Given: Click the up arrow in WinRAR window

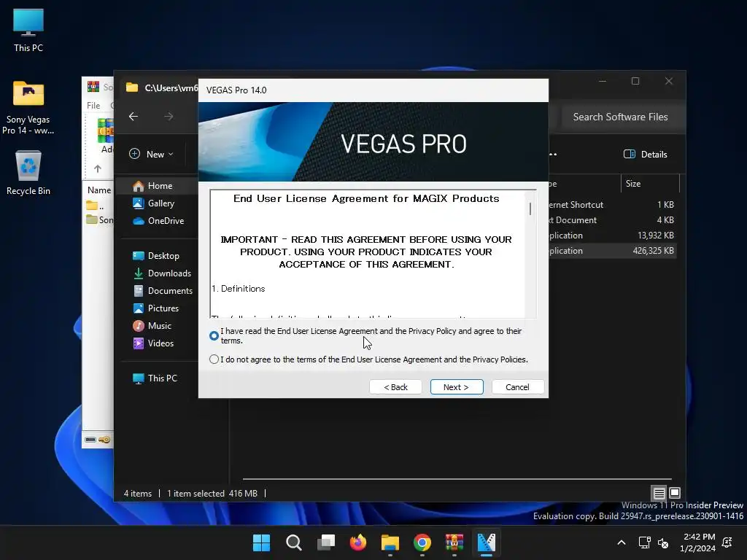Looking at the screenshot, I should pos(98,168).
